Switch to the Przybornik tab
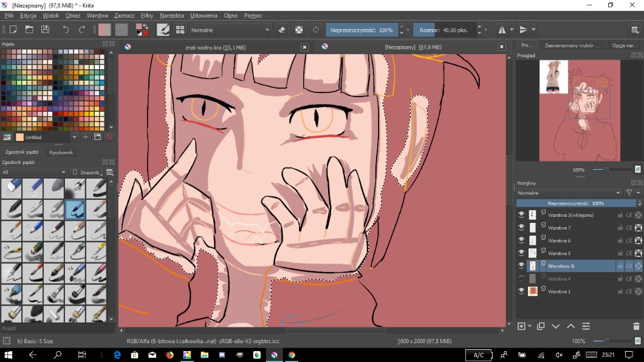This screenshot has height=362, width=644. (61, 152)
